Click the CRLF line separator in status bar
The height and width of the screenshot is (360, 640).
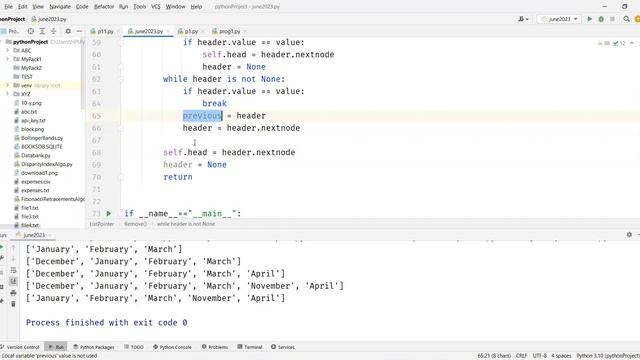(522, 356)
